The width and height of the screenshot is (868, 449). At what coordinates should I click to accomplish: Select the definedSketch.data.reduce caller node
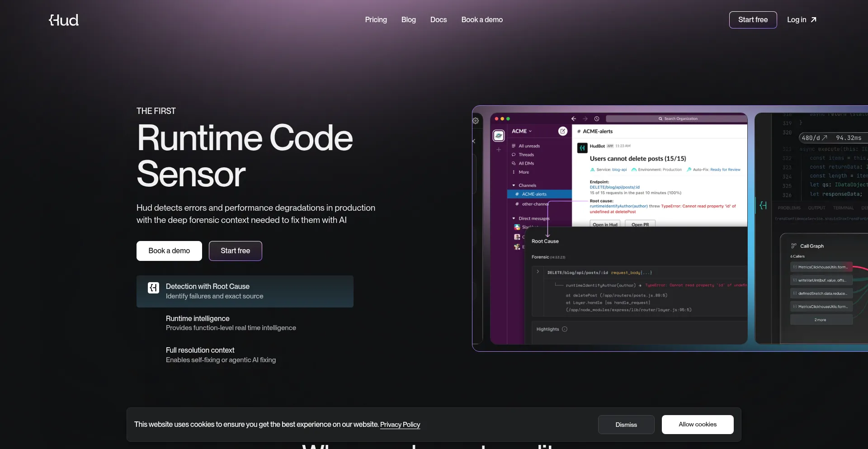pyautogui.click(x=821, y=293)
